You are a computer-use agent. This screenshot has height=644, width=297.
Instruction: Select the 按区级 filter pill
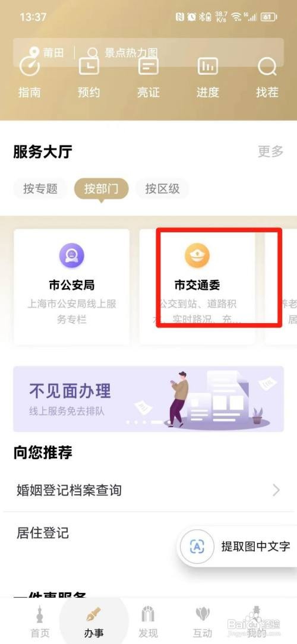[x=162, y=189]
